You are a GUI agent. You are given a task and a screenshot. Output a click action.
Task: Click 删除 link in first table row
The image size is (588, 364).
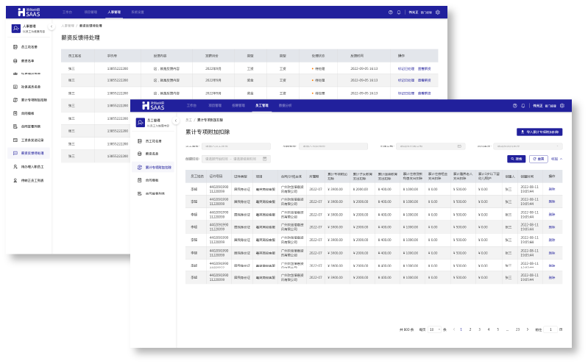tap(551, 189)
